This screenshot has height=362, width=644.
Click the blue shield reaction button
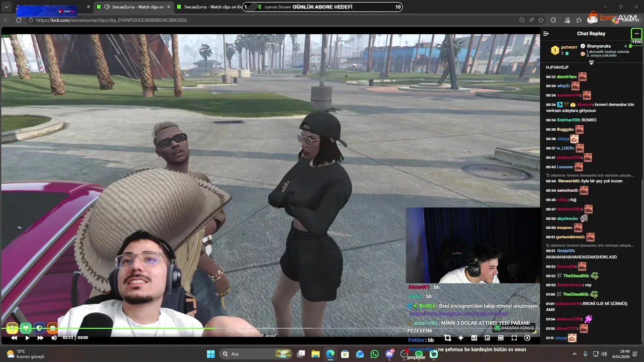point(39,328)
